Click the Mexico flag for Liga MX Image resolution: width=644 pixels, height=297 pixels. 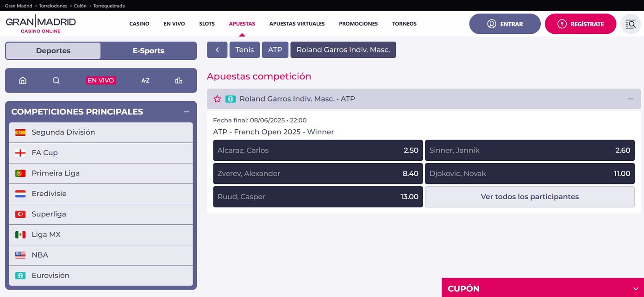20,234
